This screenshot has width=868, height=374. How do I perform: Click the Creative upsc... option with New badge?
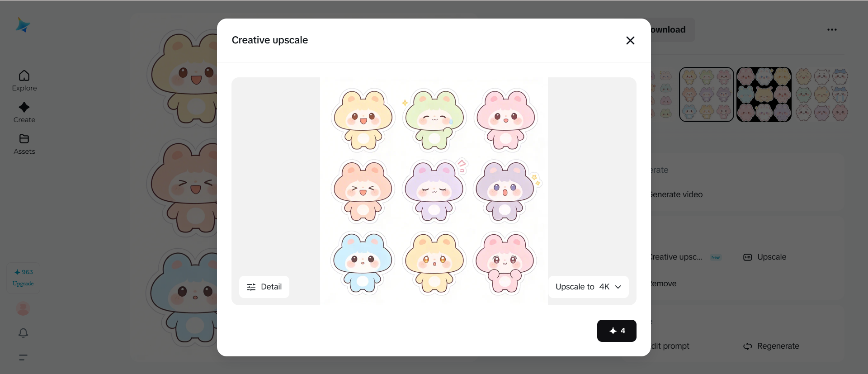685,257
